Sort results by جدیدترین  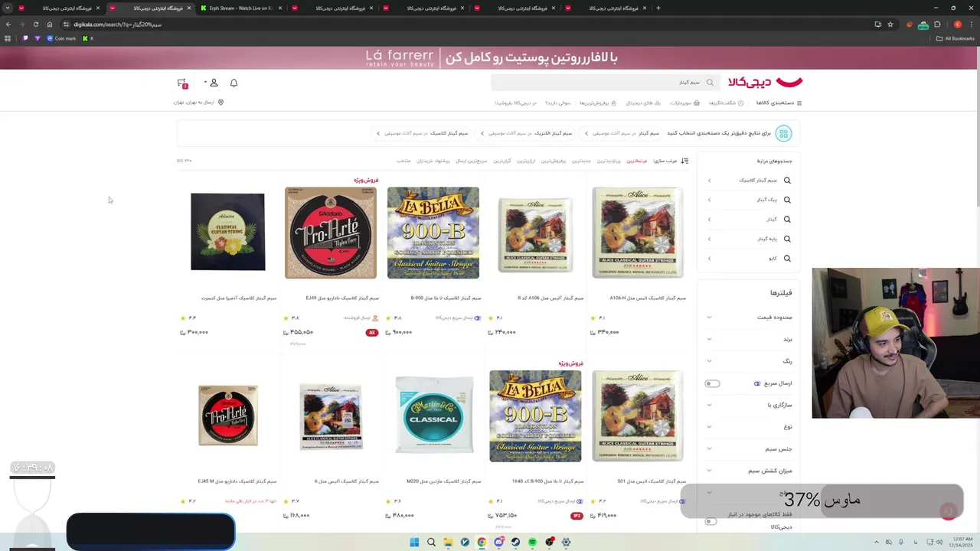point(581,161)
